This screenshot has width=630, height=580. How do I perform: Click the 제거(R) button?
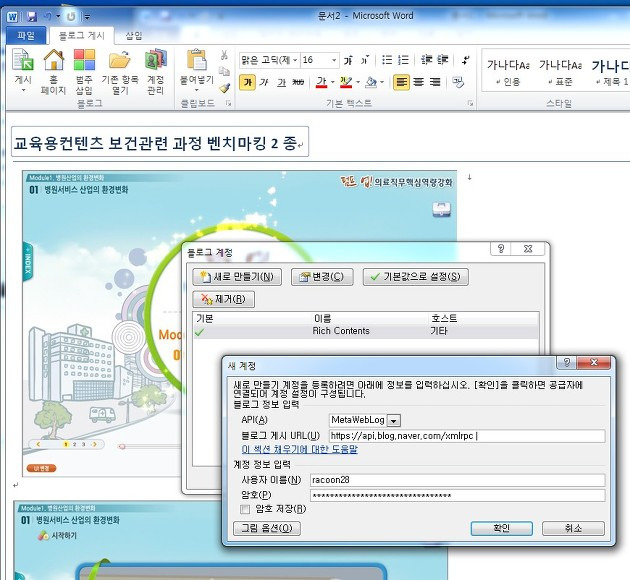pos(223,299)
